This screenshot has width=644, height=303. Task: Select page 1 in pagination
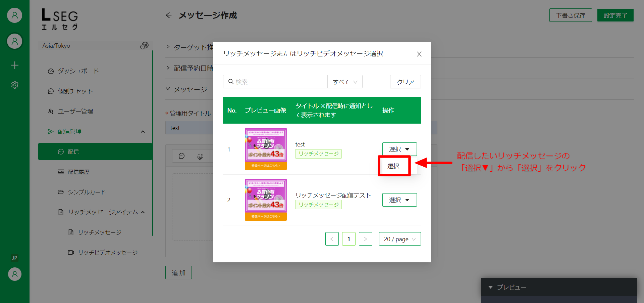pos(349,239)
